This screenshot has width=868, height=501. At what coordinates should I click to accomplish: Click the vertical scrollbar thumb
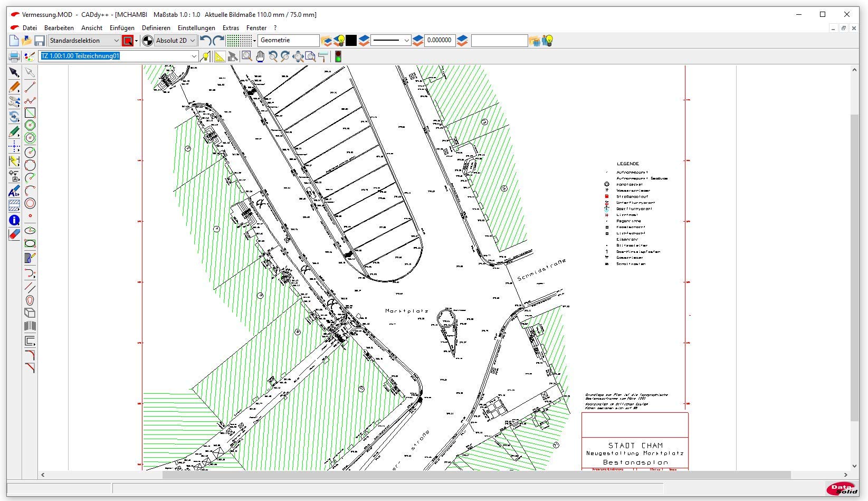855,268
